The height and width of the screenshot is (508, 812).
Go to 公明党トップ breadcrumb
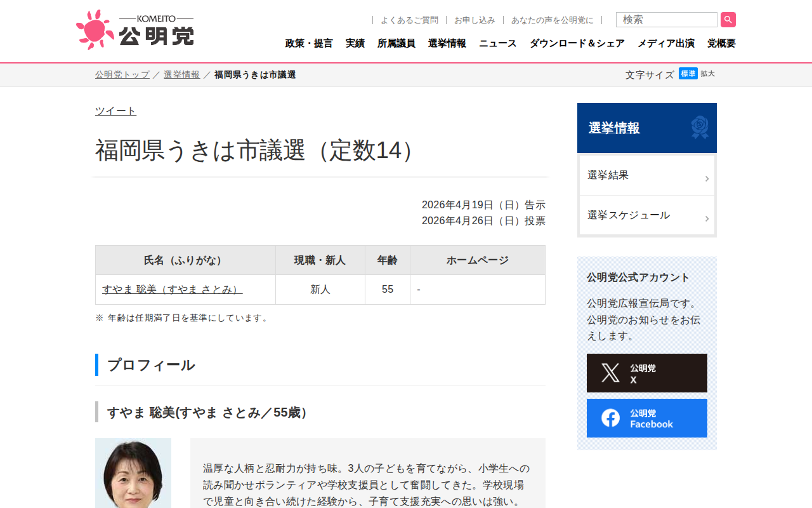pos(122,74)
